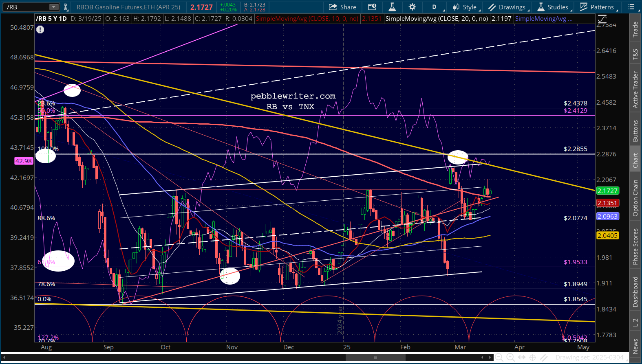
Task: Open chart settings gear icon
Action: [413, 7]
